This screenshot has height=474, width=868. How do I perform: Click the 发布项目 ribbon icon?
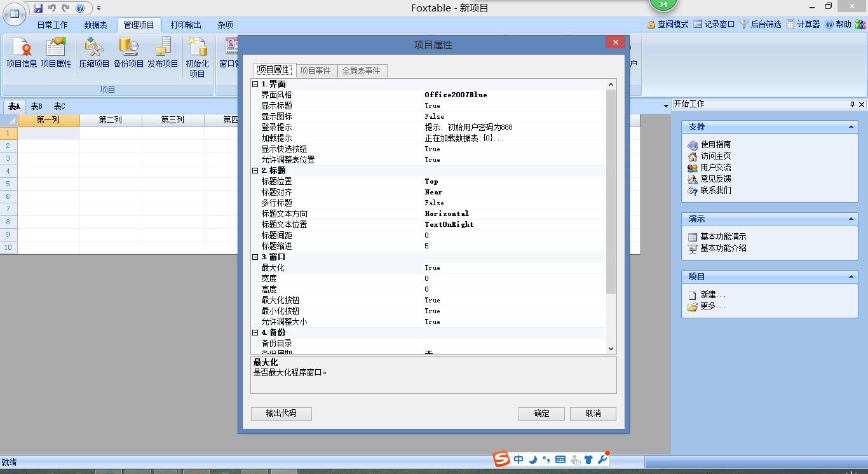(x=163, y=52)
